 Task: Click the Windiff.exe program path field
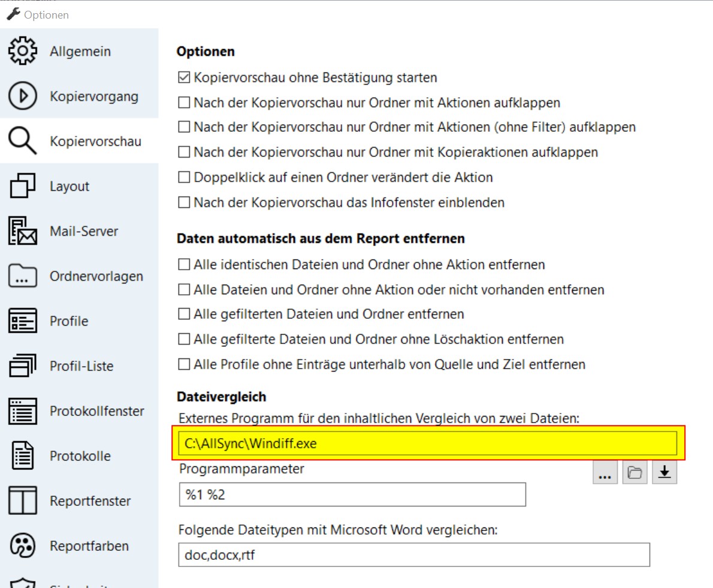428,444
